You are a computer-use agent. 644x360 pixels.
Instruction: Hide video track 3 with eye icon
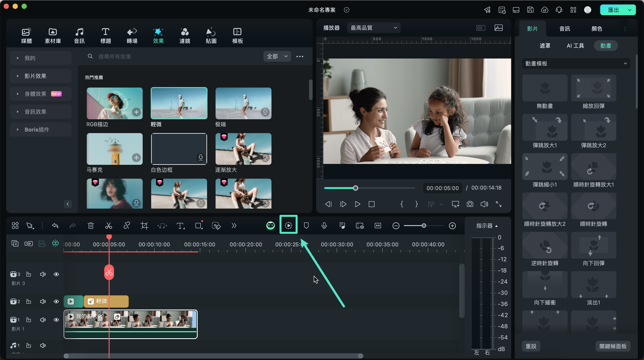pos(56,274)
